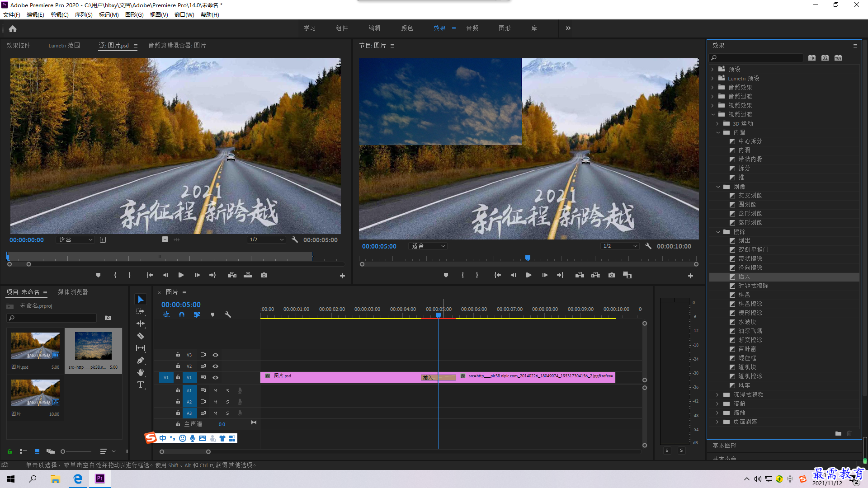Expand the 视频效果 folder
Viewport: 868px width, 488px height.
712,105
